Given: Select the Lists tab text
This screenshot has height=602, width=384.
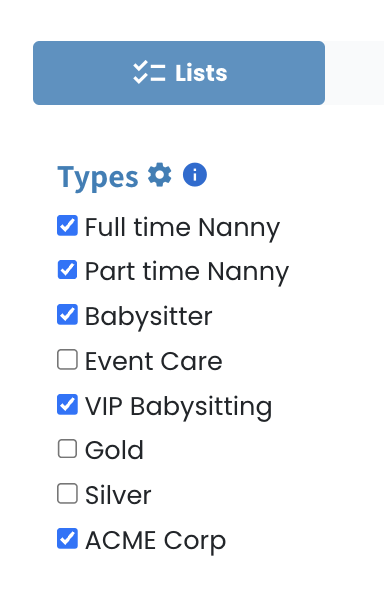Looking at the screenshot, I should pos(201,73).
